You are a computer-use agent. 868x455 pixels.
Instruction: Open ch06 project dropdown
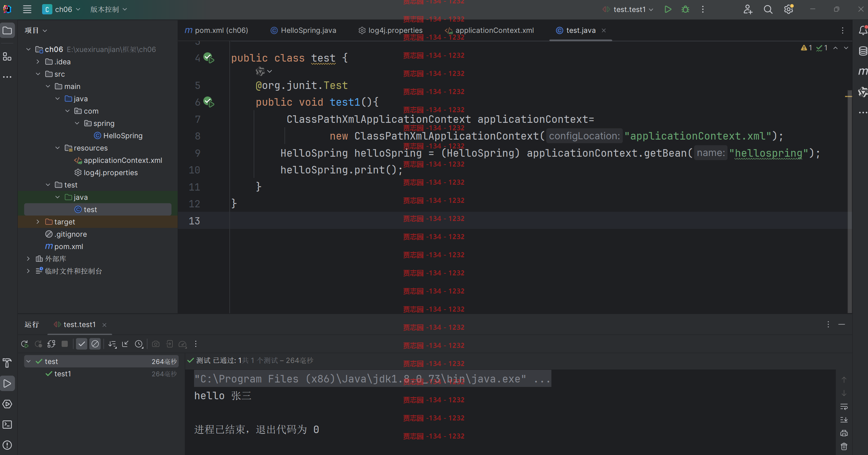(62, 9)
